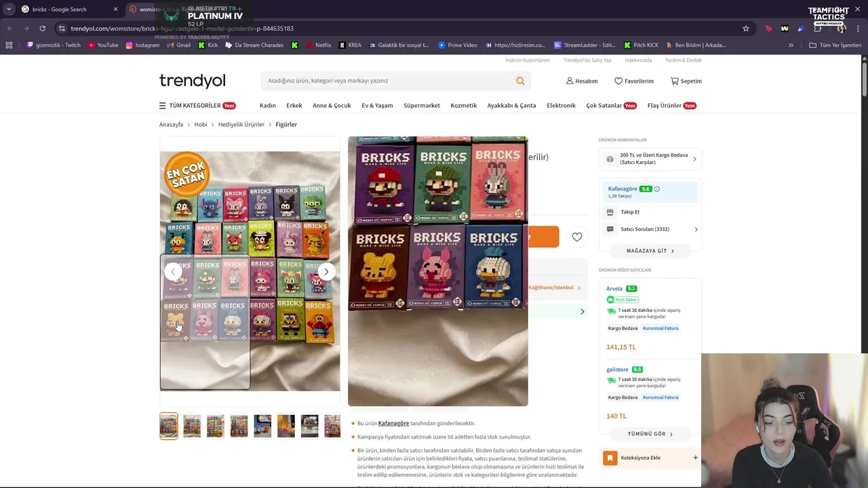The height and width of the screenshot is (488, 868).
Task: Open Anne & Çocuk category menu
Action: click(332, 106)
